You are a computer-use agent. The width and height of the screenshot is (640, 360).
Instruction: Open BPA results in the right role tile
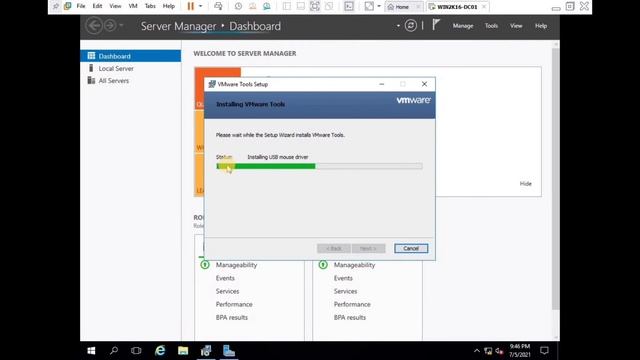coord(349,317)
